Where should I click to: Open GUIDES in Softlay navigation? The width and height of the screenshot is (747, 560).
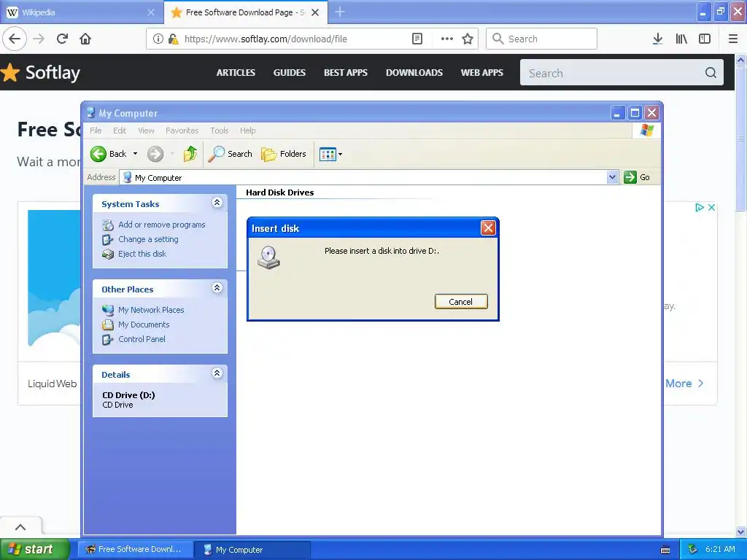point(289,72)
